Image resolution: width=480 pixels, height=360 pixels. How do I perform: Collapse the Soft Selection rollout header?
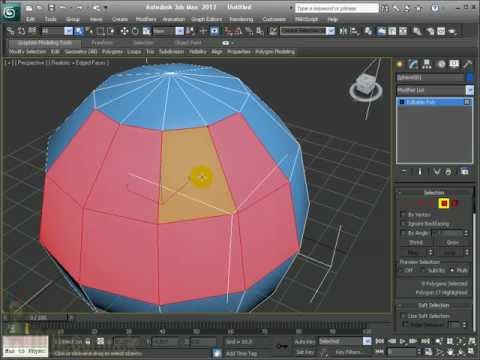pos(434,305)
